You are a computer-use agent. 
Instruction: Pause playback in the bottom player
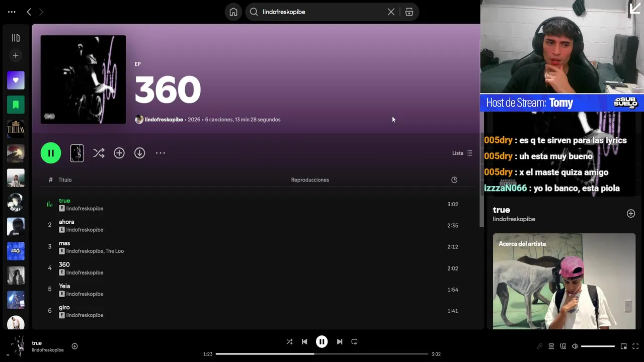[x=321, y=342]
